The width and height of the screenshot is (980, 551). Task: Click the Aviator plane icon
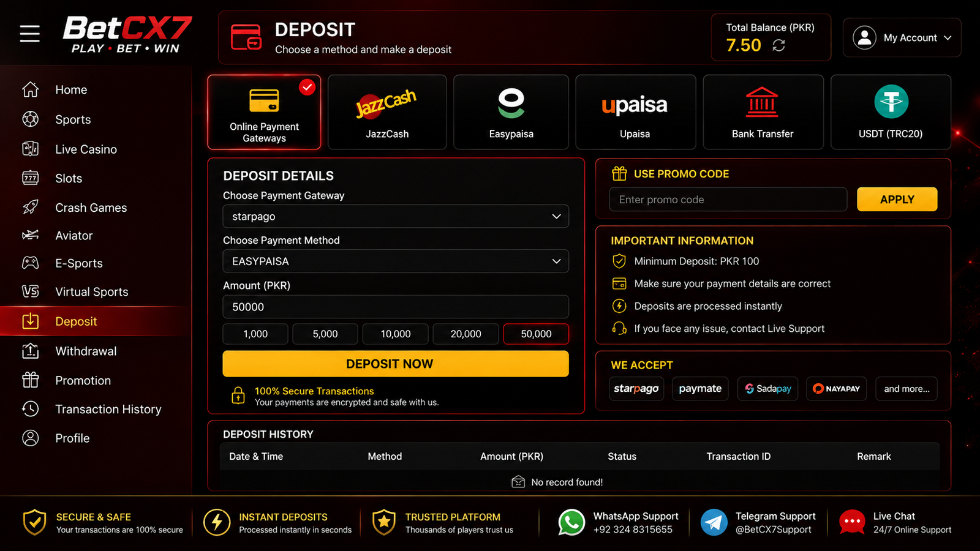point(31,235)
